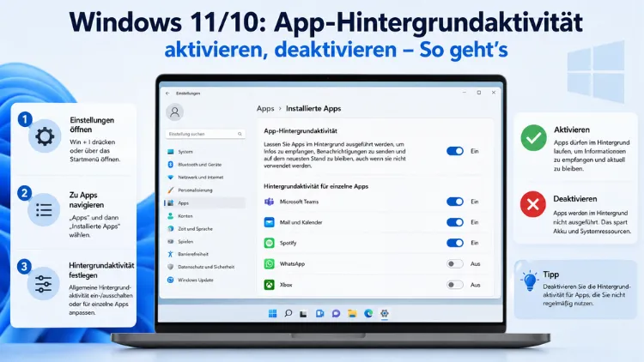The width and height of the screenshot is (644, 362).
Task: Toggle the main App-Hintergrundaktivität switch
Action: coord(454,151)
